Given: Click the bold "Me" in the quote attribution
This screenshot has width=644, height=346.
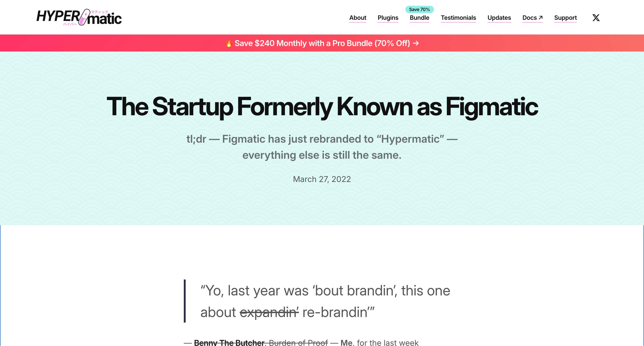Looking at the screenshot, I should 346,343.
